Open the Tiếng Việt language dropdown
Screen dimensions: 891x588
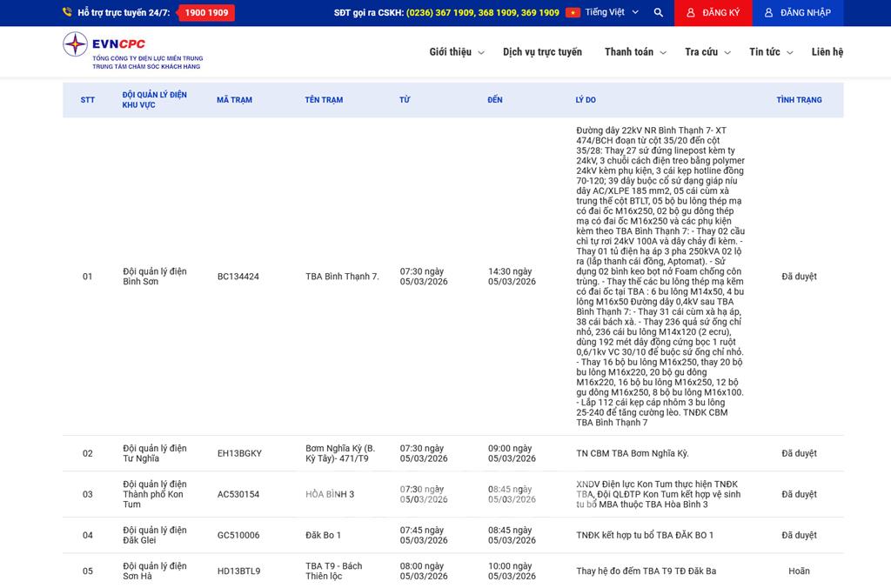[x=611, y=13]
